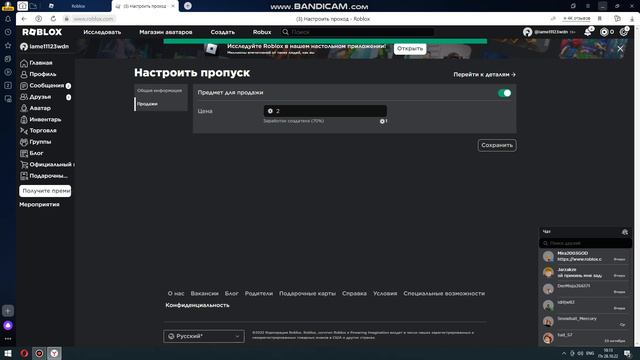Open Магазин аватаров in the navbar
This screenshot has width=640, height=360.
pyautogui.click(x=166, y=32)
